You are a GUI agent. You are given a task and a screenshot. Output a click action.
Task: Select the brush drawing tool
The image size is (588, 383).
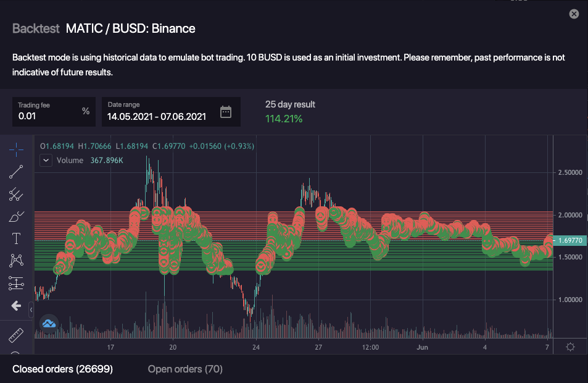pos(17,217)
